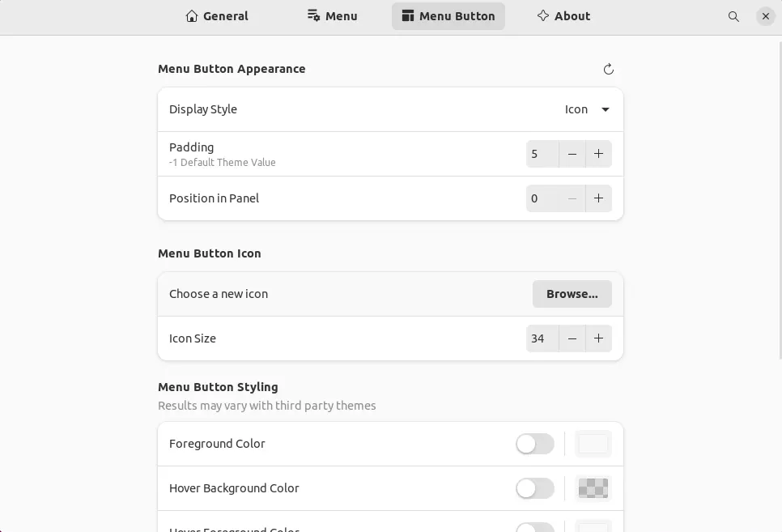Increase Position in Panel value
The height and width of the screenshot is (532, 782).
point(598,198)
